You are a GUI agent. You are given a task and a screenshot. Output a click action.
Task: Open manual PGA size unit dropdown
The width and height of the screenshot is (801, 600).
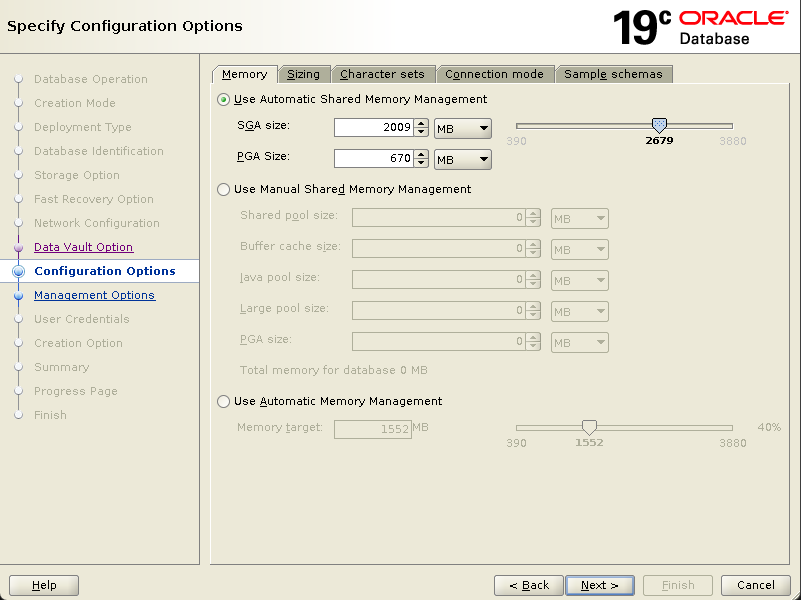580,343
